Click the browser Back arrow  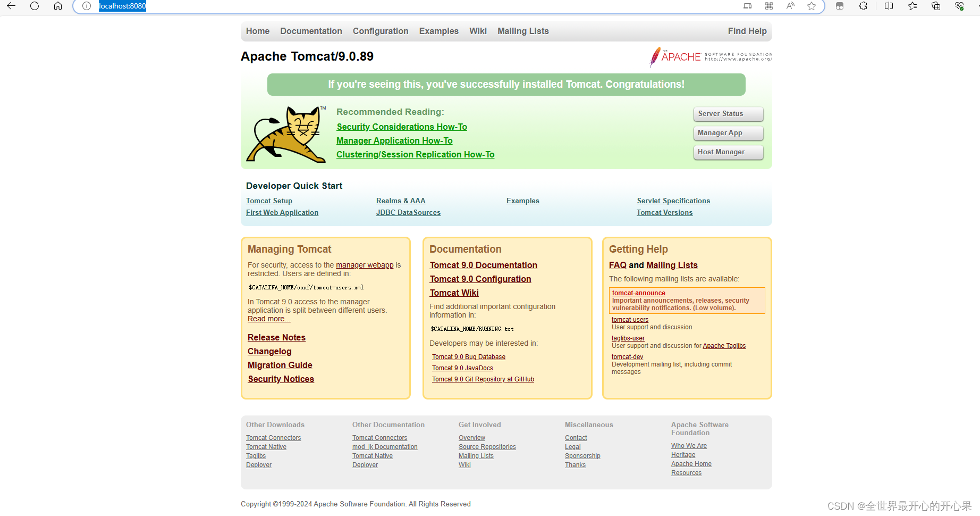pos(11,6)
